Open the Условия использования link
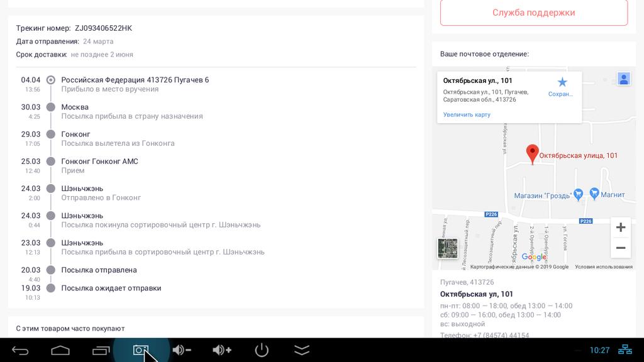Screen dimensions: 644x362 pyautogui.click(x=603, y=266)
